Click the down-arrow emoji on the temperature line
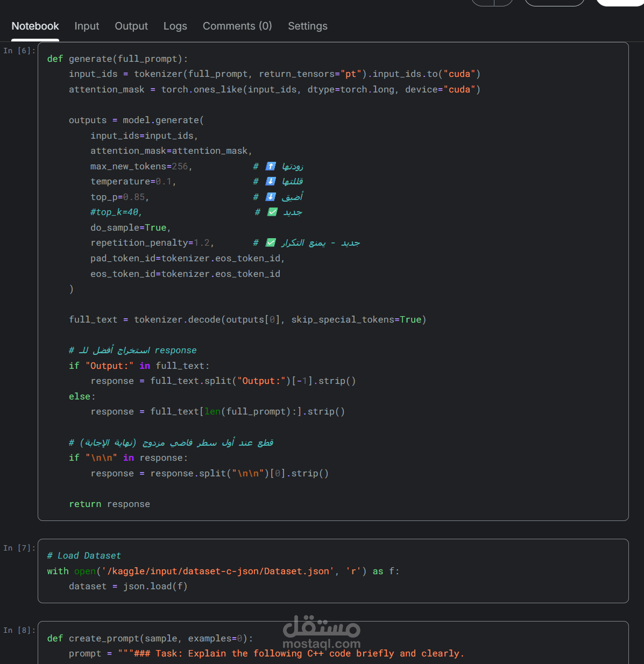Viewport: 644px width, 664px height. pyautogui.click(x=271, y=181)
